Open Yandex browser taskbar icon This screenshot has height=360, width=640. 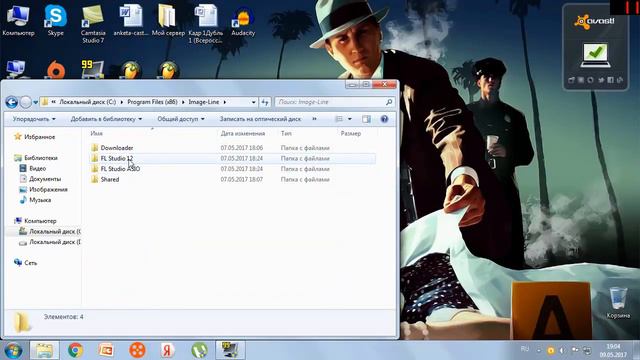pyautogui.click(x=167, y=350)
